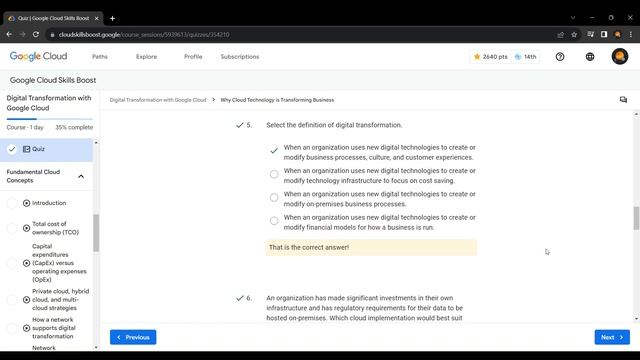Click the sidebar scrollbar thumb
This screenshot has height=360, width=640.
(x=96, y=233)
